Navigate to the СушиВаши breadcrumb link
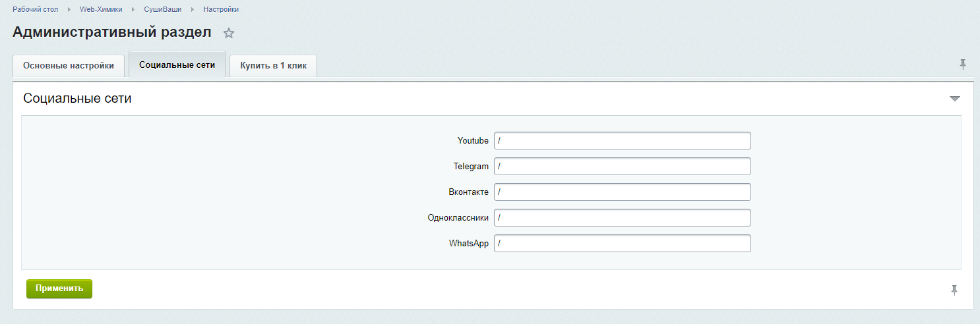Screen dimensions: 980x324 pos(162,10)
